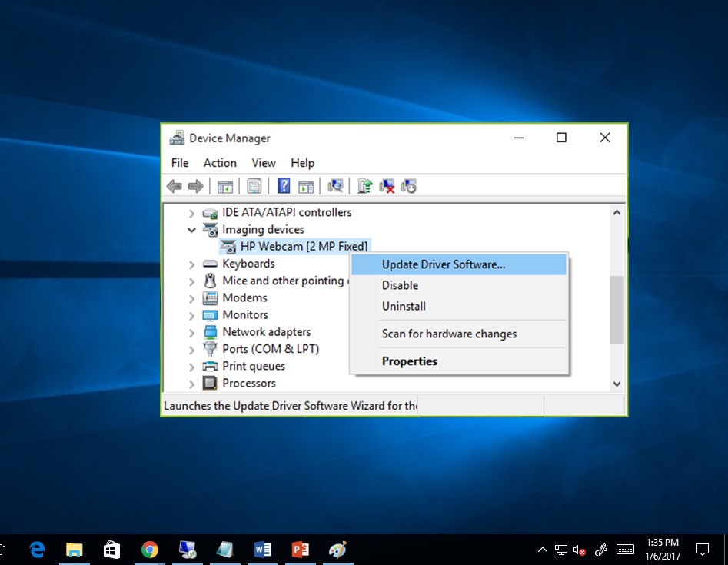Click the Update Driver Software toolbar icon
Screen dimensions: 728x565
pyautogui.click(x=365, y=186)
